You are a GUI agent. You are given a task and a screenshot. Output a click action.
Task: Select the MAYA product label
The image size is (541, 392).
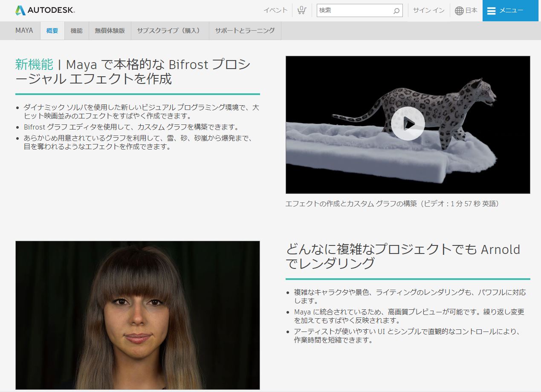[x=24, y=31]
